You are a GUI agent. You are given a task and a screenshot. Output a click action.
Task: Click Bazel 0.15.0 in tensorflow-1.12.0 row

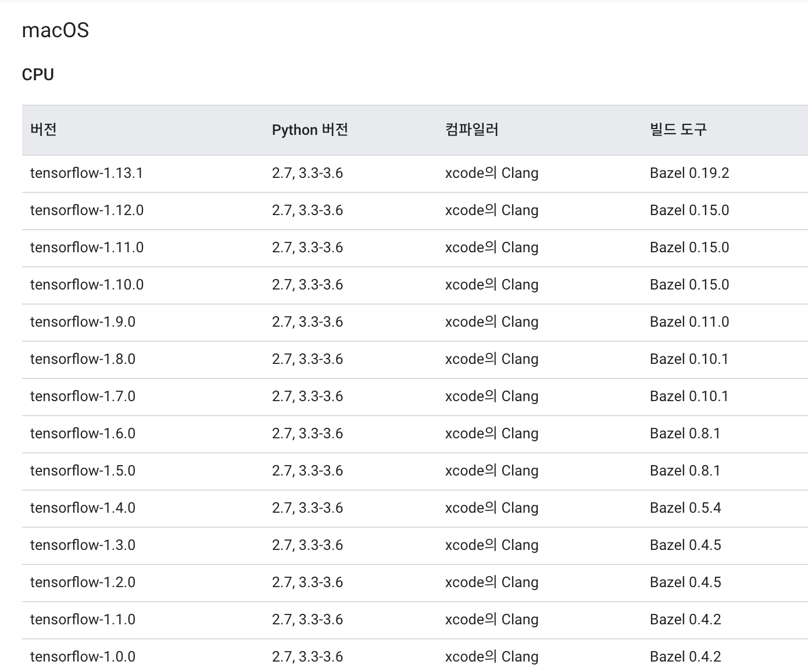tap(689, 210)
